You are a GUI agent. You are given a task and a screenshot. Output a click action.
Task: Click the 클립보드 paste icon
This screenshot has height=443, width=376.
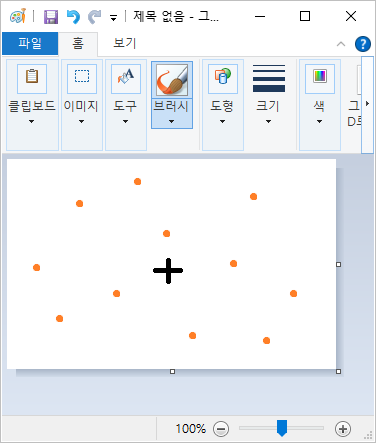32,79
